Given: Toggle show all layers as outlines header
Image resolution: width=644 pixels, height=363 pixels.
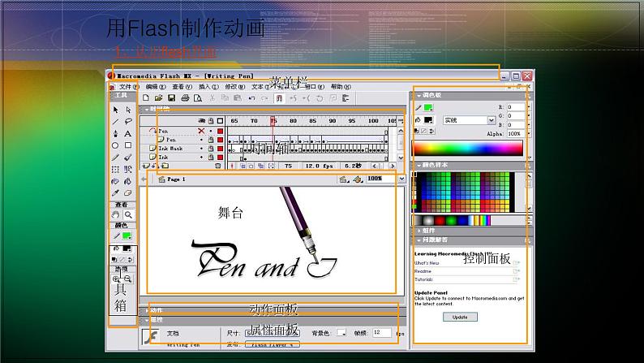Looking at the screenshot, I should [220, 121].
